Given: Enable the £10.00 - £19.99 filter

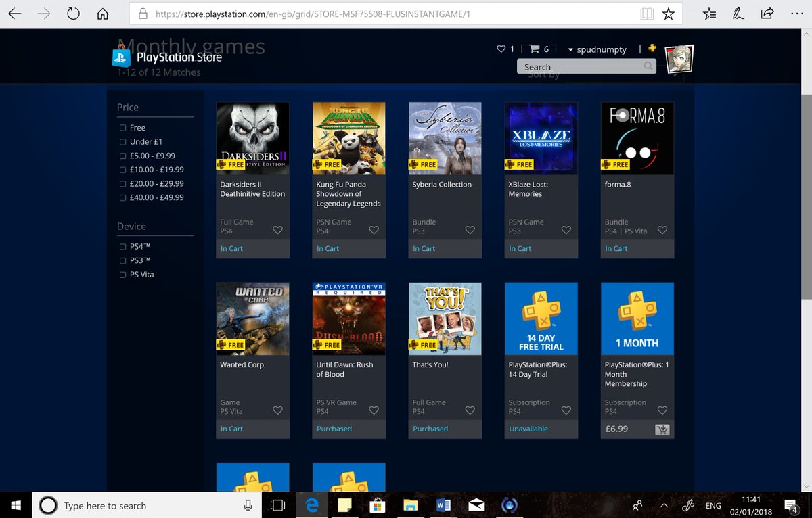Looking at the screenshot, I should [x=122, y=170].
